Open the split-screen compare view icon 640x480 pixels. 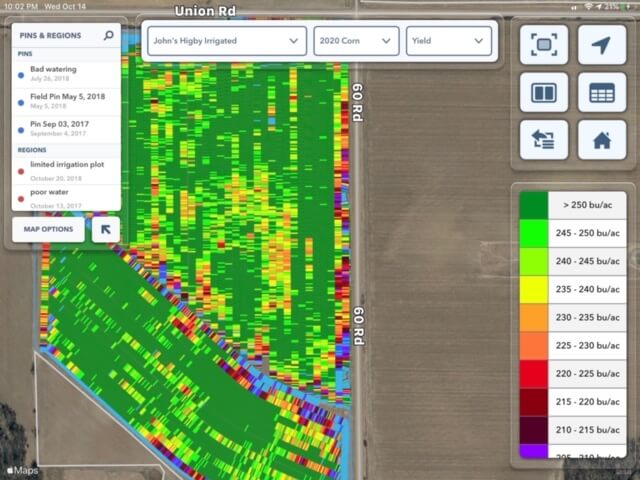pos(544,92)
